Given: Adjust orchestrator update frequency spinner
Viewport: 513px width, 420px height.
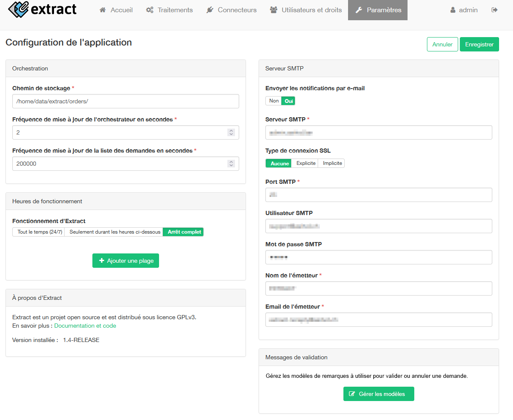Looking at the screenshot, I should click(231, 132).
